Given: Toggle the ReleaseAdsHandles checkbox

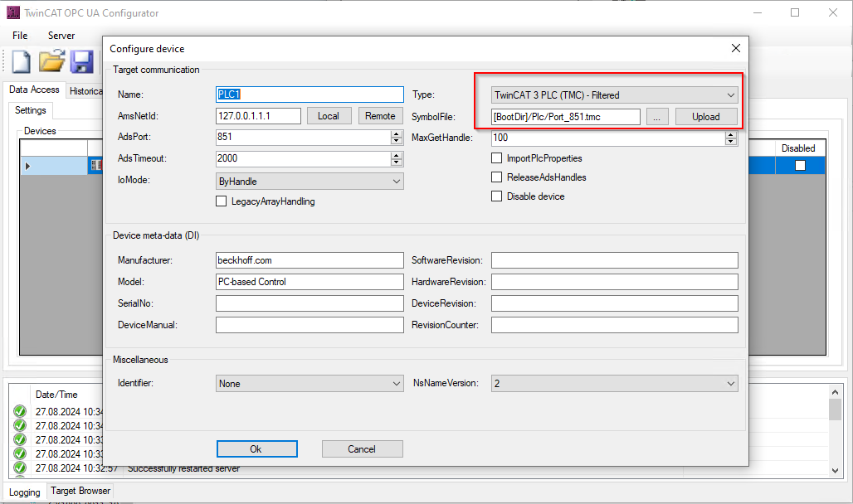Looking at the screenshot, I should [497, 177].
